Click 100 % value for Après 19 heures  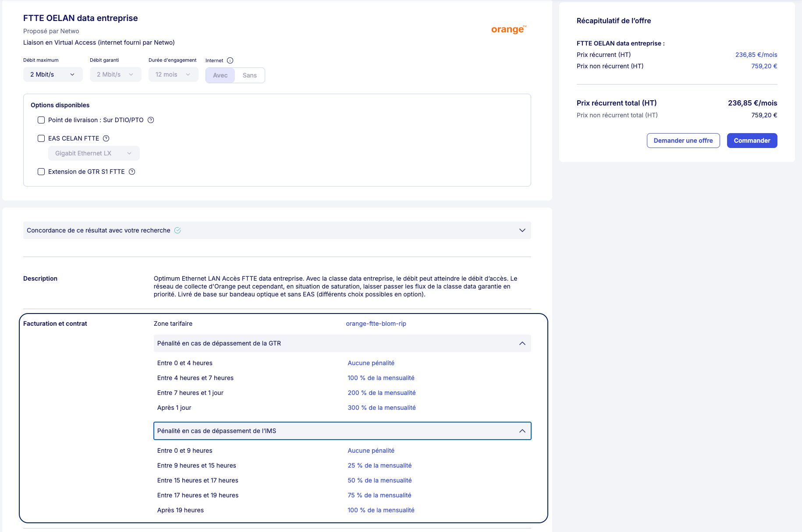point(381,510)
